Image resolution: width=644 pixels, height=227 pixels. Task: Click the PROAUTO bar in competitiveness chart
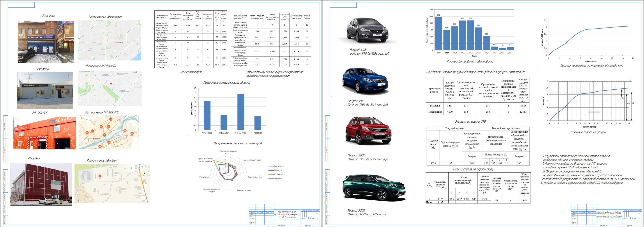click(x=224, y=123)
